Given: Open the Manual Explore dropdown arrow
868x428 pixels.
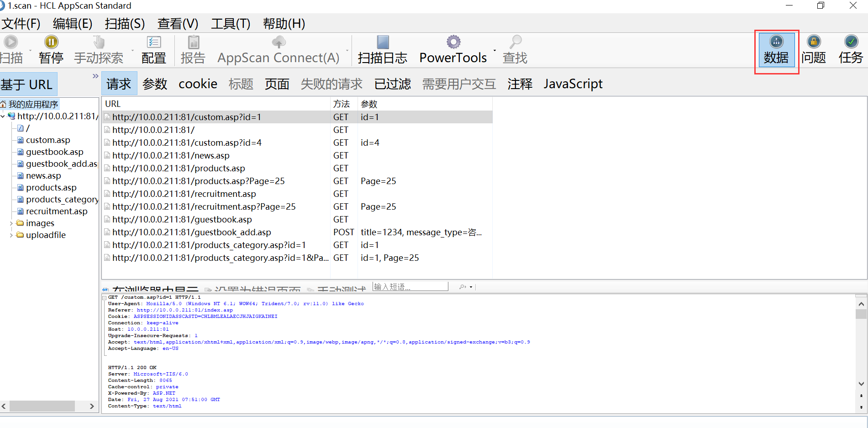Looking at the screenshot, I should tap(132, 50).
